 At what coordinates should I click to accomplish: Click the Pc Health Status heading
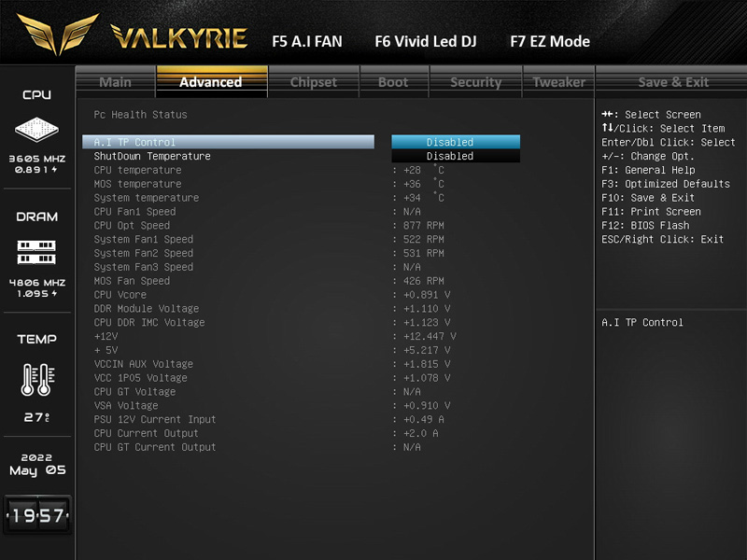141,114
